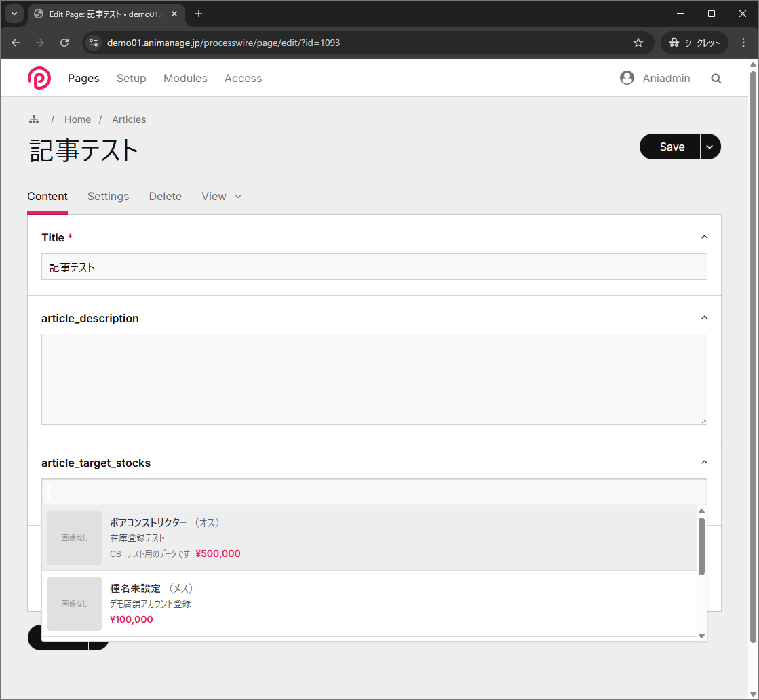Image resolution: width=759 pixels, height=700 pixels.
Task: Collapse the article_target_stocks field
Action: [x=704, y=463]
